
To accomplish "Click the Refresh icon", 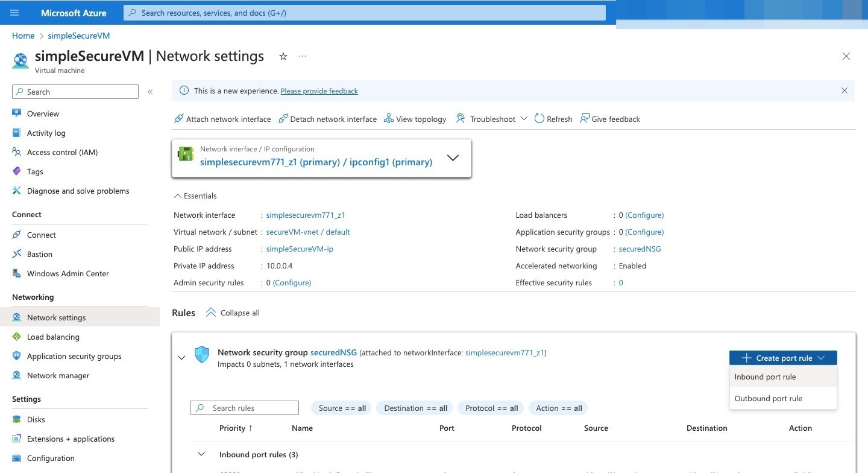I will click(539, 119).
